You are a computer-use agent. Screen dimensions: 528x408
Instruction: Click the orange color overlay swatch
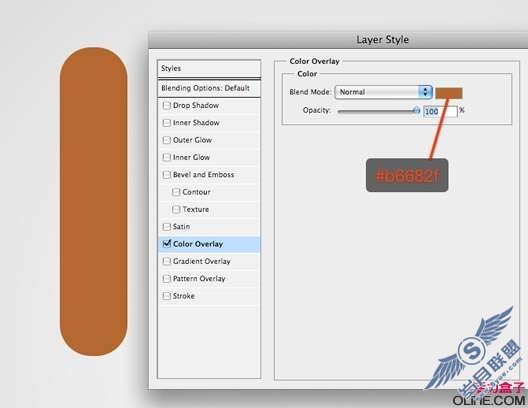tap(449, 93)
